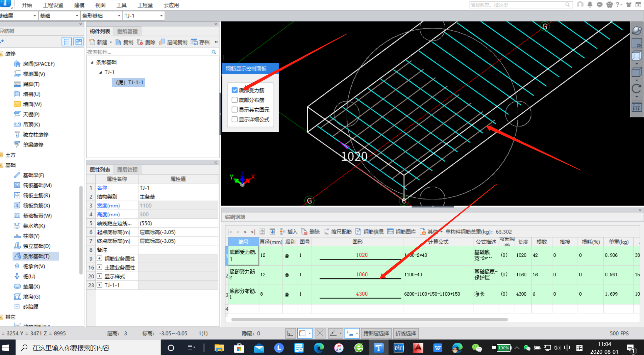
Task: Open File Explorer from taskbar
Action: pyautogui.click(x=219, y=348)
